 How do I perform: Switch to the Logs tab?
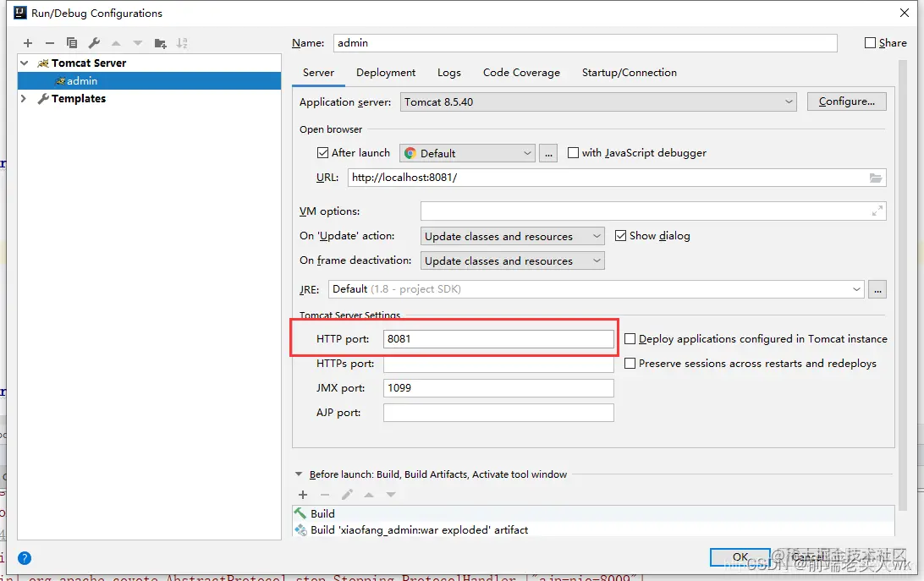click(x=449, y=73)
